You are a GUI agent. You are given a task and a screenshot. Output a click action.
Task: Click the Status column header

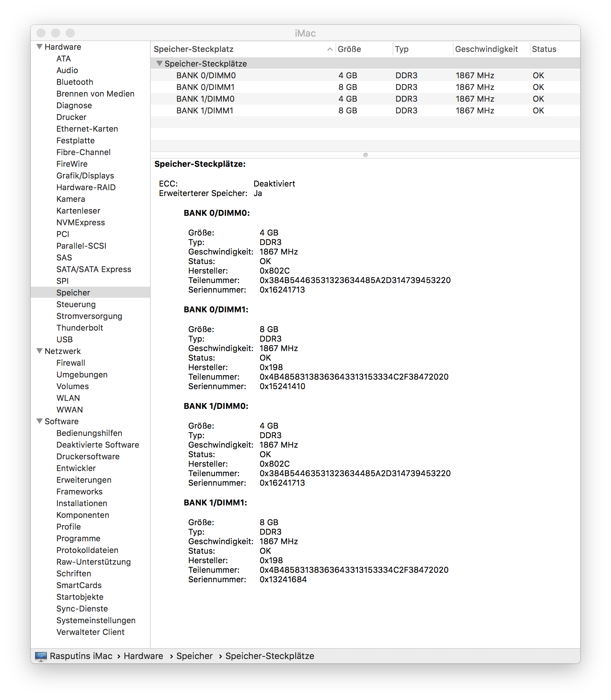click(544, 49)
